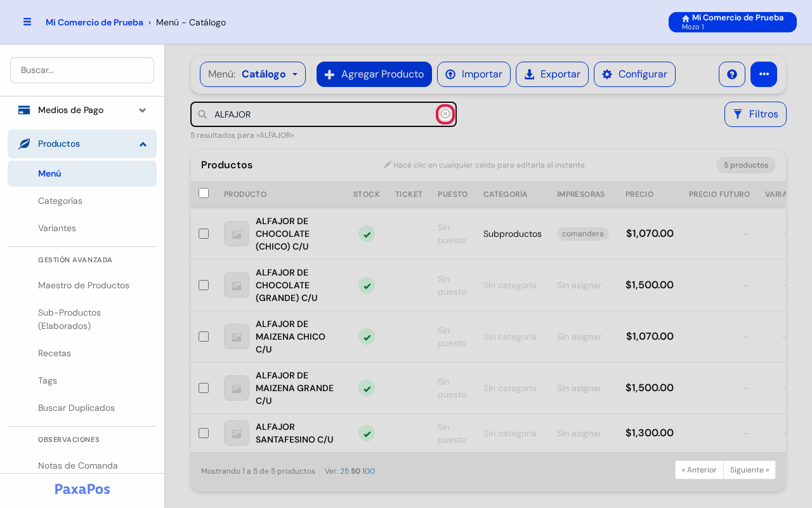The width and height of the screenshot is (812, 508).
Task: Check the ALFAJOR SANTAFESINO C/U row
Action: 204,433
